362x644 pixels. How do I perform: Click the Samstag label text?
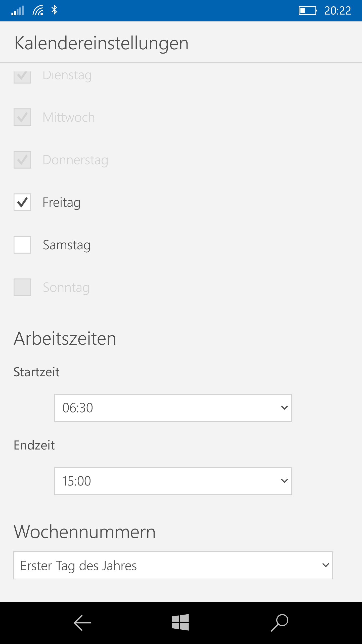pyautogui.click(x=67, y=245)
